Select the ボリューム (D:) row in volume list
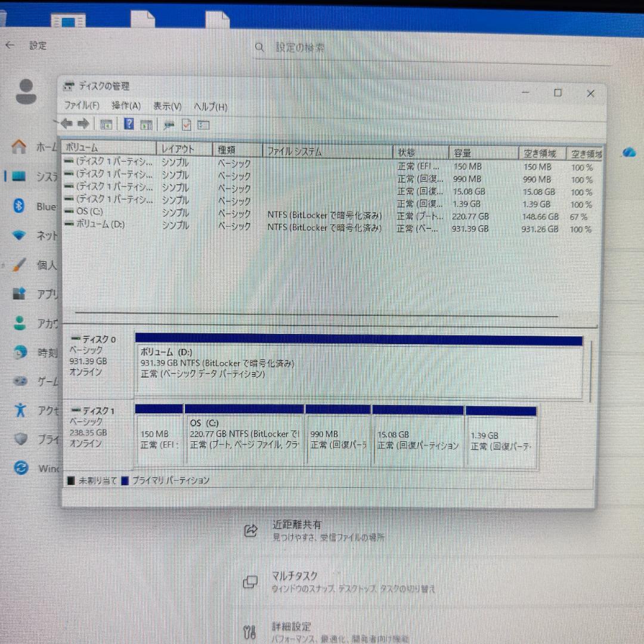The height and width of the screenshot is (644, 644). click(x=330, y=227)
